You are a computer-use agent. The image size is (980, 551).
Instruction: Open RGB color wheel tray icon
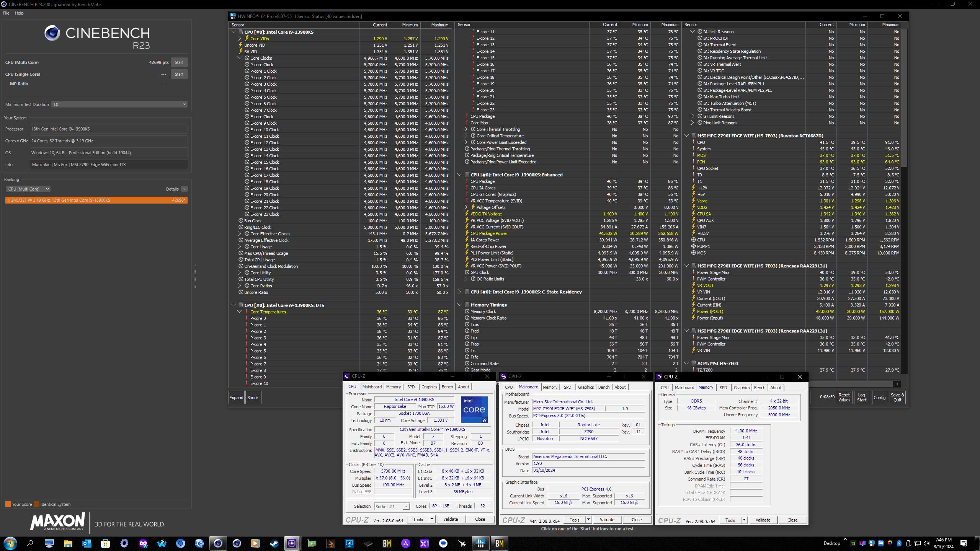pos(890,543)
